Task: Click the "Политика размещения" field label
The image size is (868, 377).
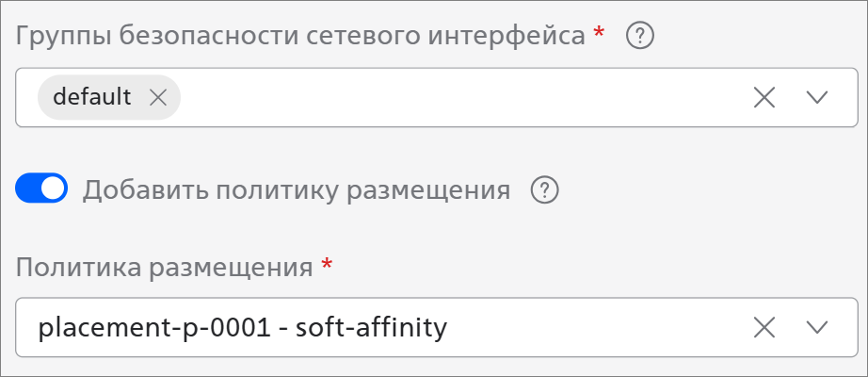Action: [164, 267]
